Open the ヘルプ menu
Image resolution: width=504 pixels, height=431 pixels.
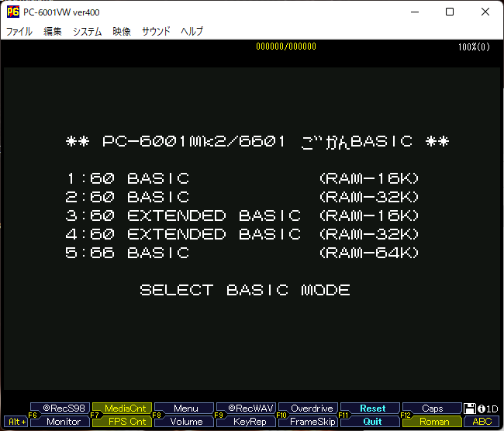(192, 31)
